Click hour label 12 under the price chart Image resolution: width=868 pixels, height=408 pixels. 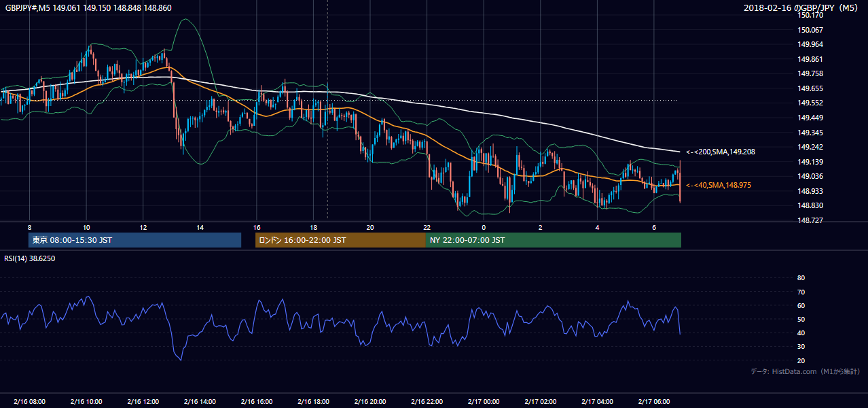[x=143, y=227]
